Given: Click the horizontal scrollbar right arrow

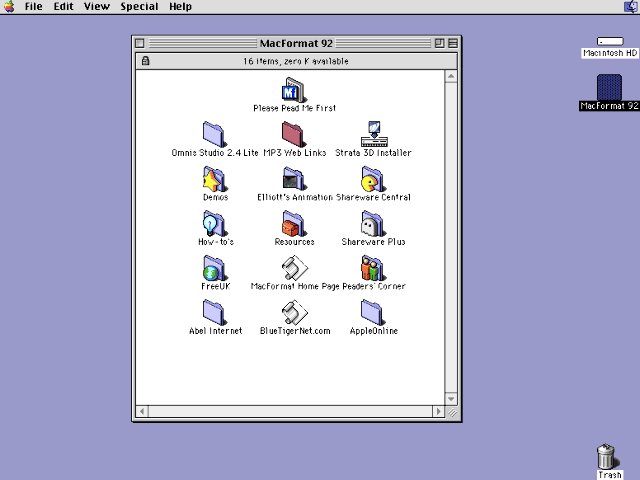Looking at the screenshot, I should [x=438, y=411].
